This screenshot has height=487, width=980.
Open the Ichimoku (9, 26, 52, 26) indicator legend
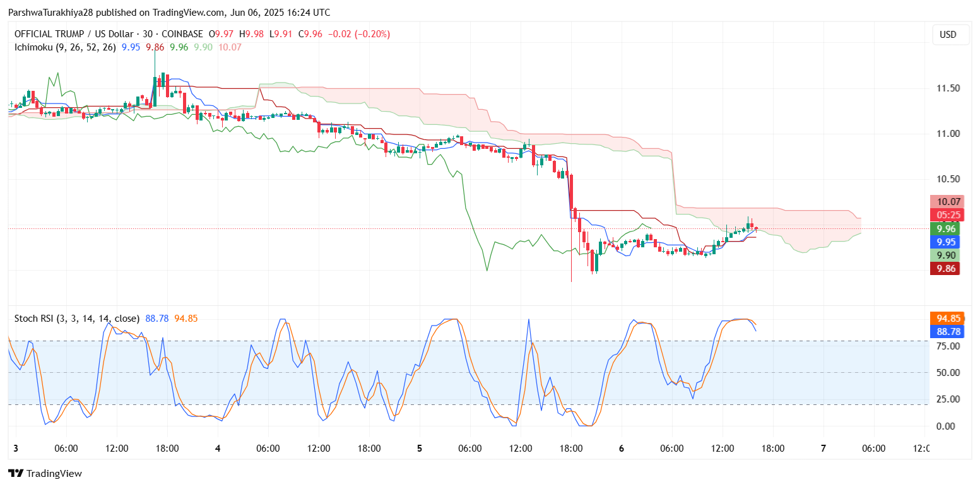[65, 47]
